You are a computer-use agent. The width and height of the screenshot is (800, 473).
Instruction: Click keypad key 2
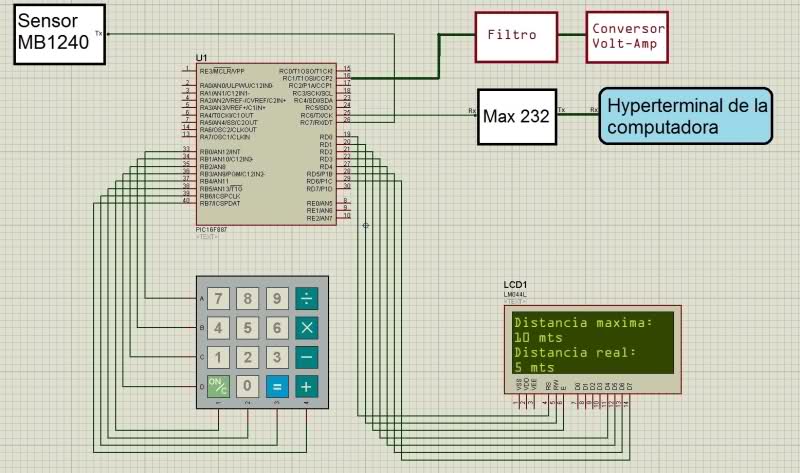point(247,357)
